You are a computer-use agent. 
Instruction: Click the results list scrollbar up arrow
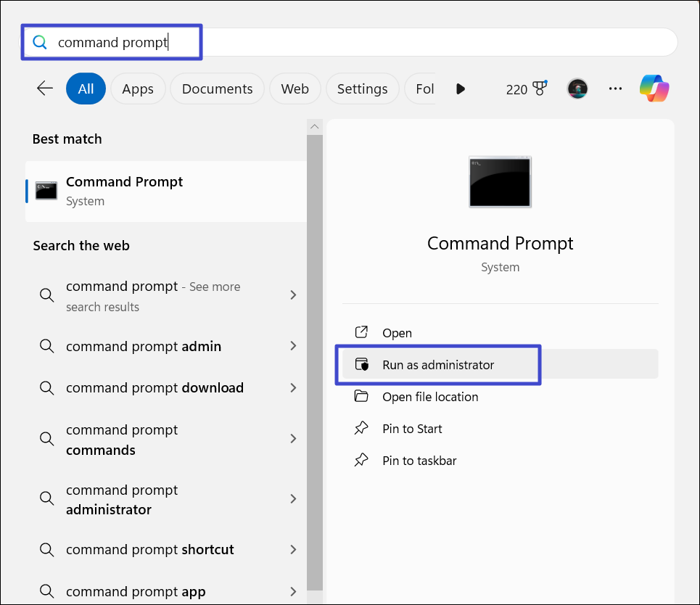pos(314,127)
